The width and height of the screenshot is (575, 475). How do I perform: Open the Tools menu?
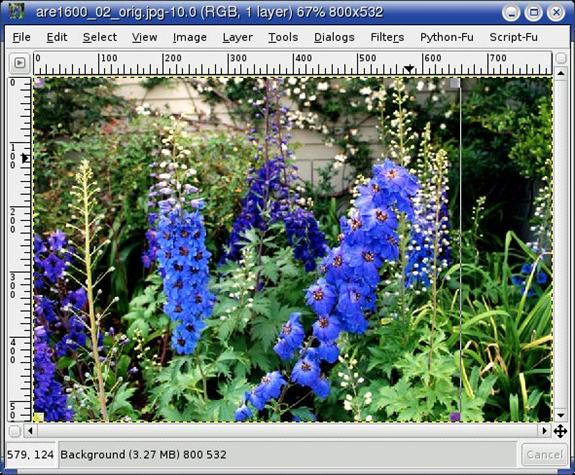click(x=283, y=37)
